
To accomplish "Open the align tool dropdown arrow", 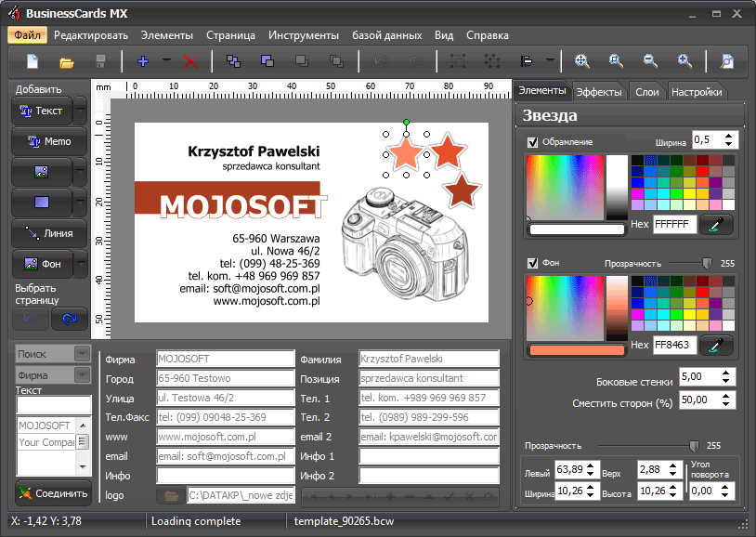I will point(550,61).
